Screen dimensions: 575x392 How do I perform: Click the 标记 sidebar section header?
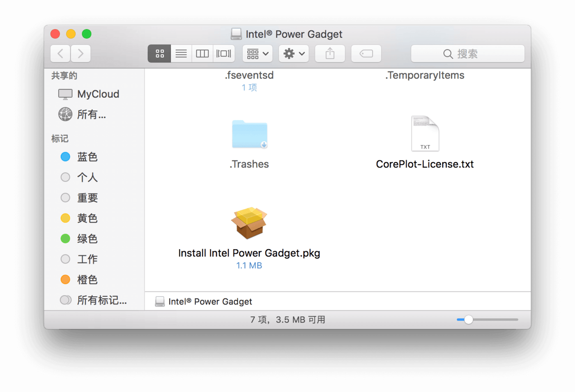60,139
